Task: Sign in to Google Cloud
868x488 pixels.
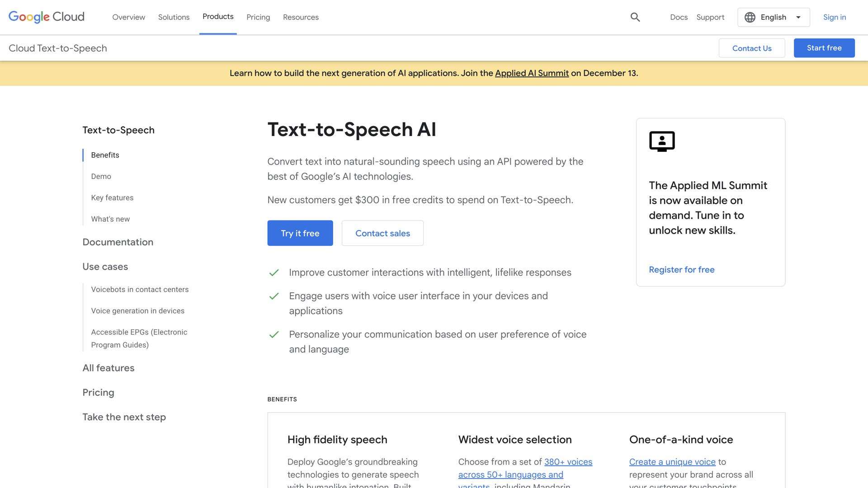Action: coord(834,17)
